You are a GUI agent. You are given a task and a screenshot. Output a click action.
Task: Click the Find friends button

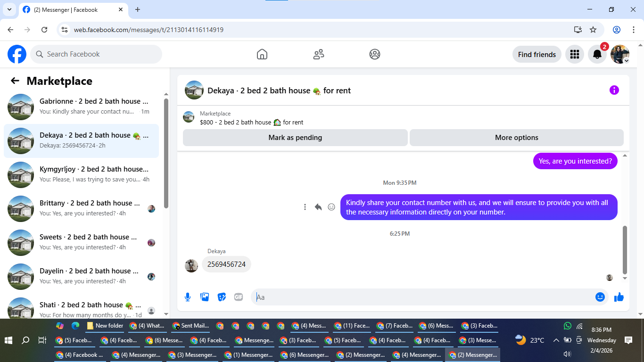pyautogui.click(x=537, y=54)
